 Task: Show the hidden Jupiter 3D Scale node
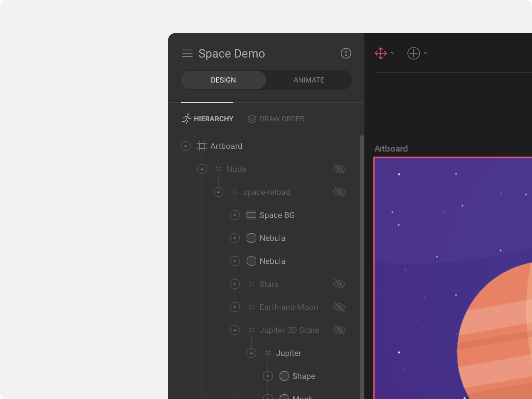point(339,330)
